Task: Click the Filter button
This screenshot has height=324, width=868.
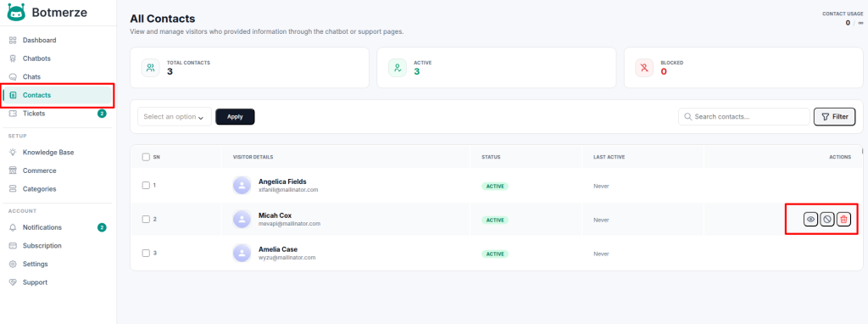Action: (834, 117)
